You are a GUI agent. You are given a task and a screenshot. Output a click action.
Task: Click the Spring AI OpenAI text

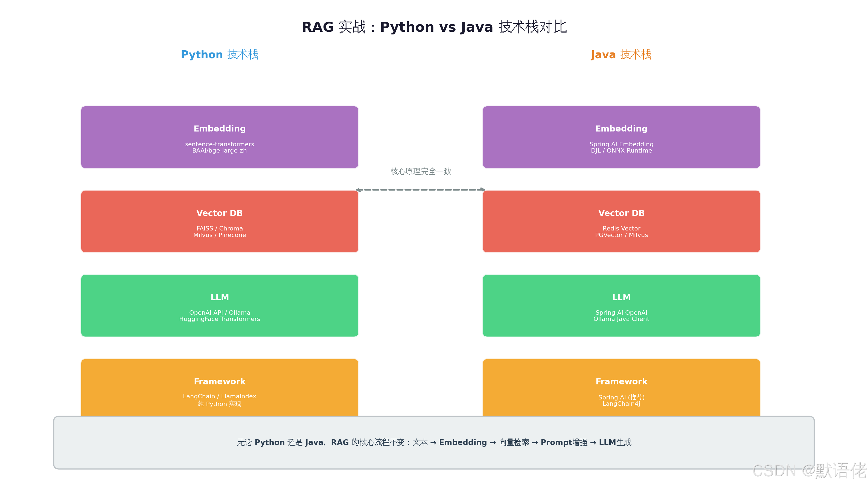click(x=621, y=312)
